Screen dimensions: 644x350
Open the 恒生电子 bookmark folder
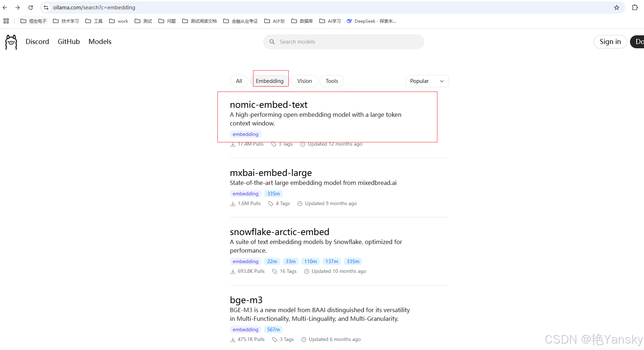(x=33, y=21)
